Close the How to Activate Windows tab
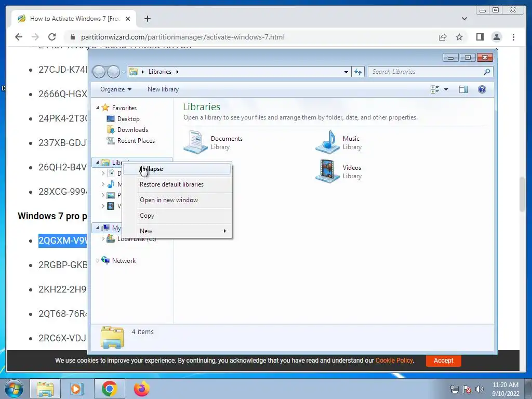Image resolution: width=532 pixels, height=399 pixels. [128, 19]
